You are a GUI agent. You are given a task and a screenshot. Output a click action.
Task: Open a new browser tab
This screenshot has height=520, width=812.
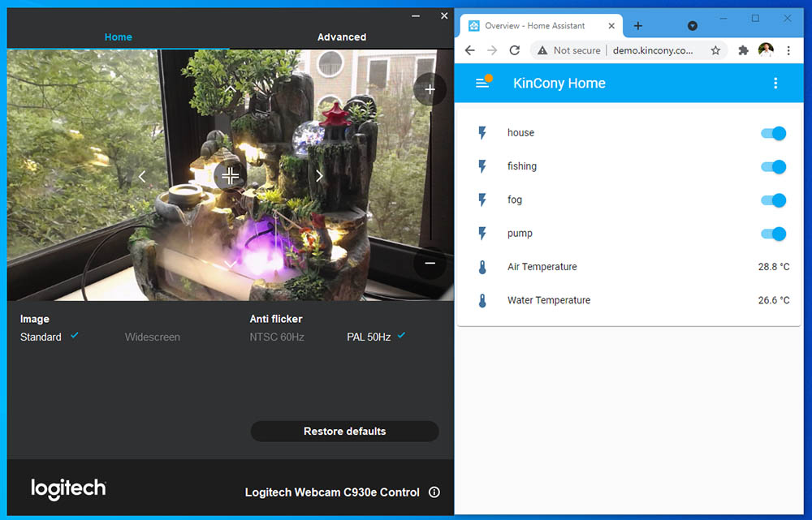pos(638,26)
